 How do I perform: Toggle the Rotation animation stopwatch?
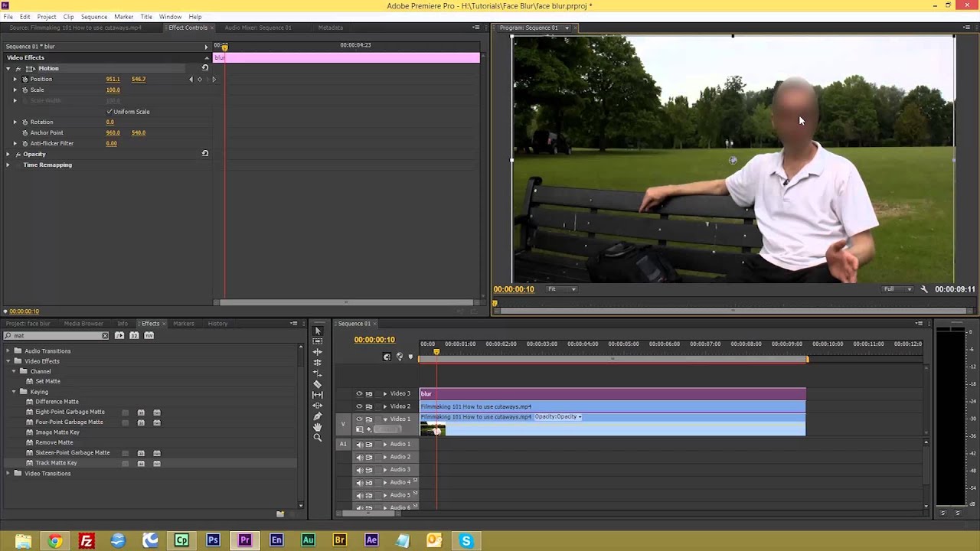pos(24,122)
